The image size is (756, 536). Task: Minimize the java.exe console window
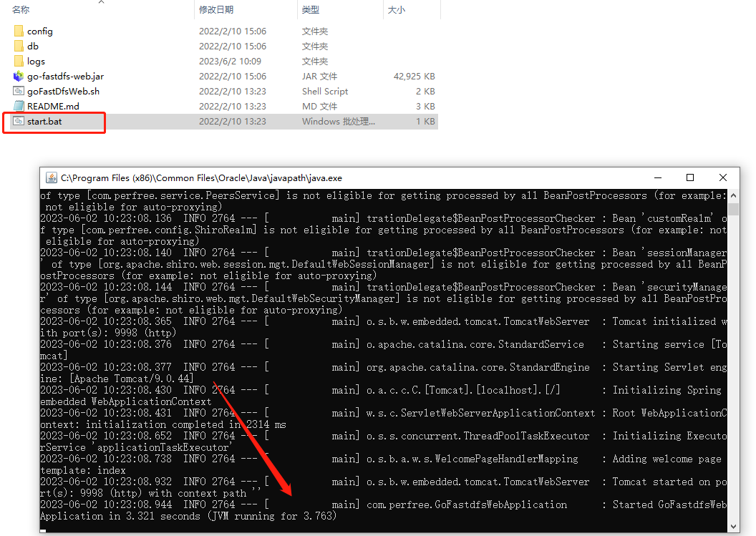(x=658, y=178)
